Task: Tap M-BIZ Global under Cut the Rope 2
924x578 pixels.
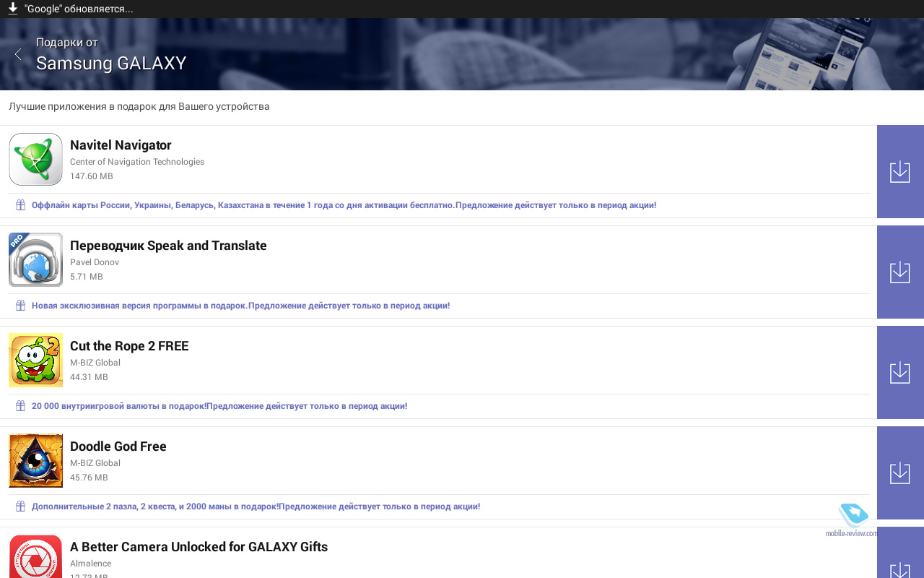Action: [x=95, y=363]
